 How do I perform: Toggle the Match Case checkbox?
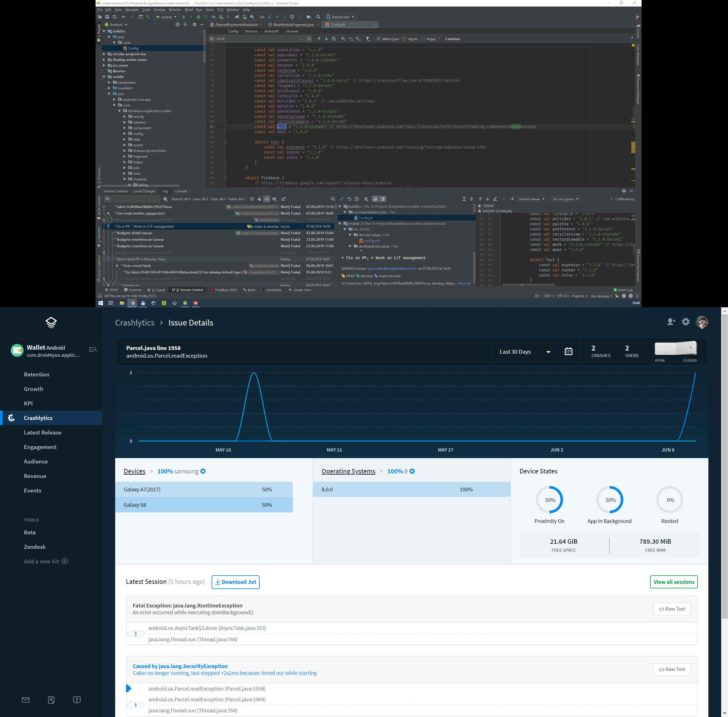point(378,39)
